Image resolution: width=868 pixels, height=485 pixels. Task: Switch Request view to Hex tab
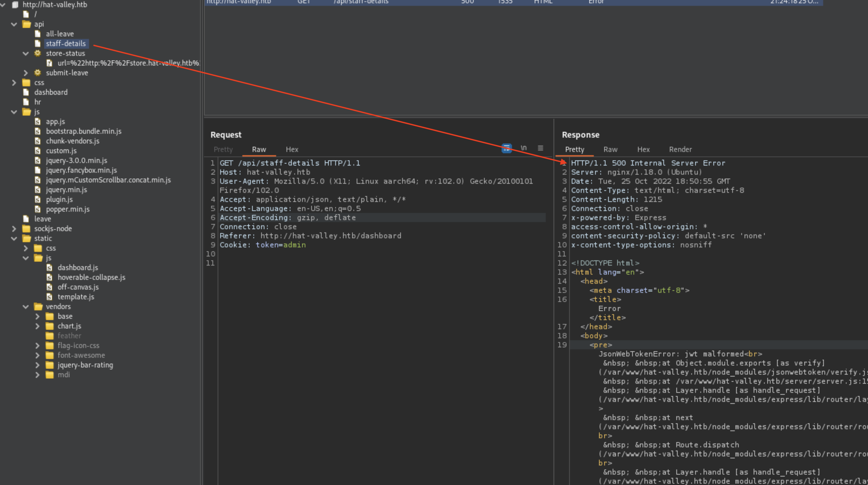[x=292, y=150]
